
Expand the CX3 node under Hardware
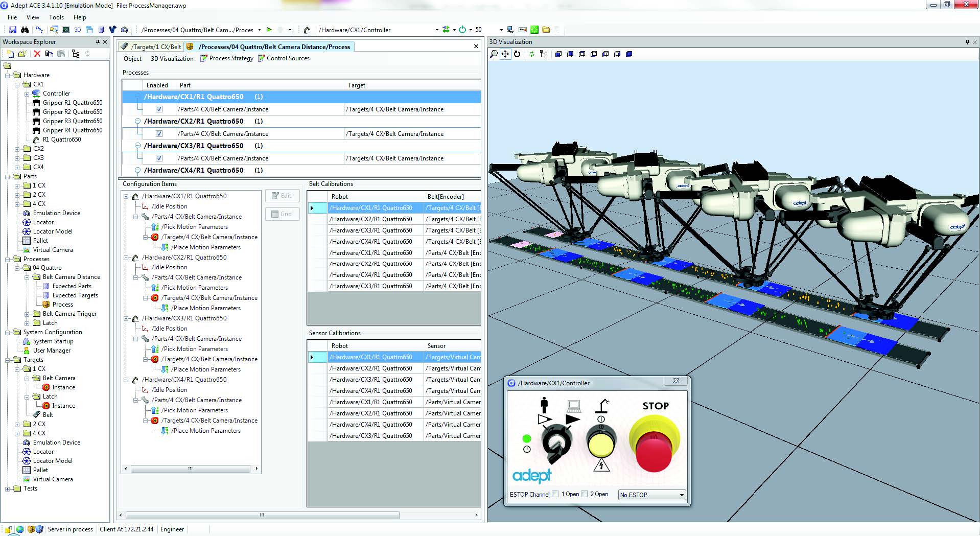[17, 158]
